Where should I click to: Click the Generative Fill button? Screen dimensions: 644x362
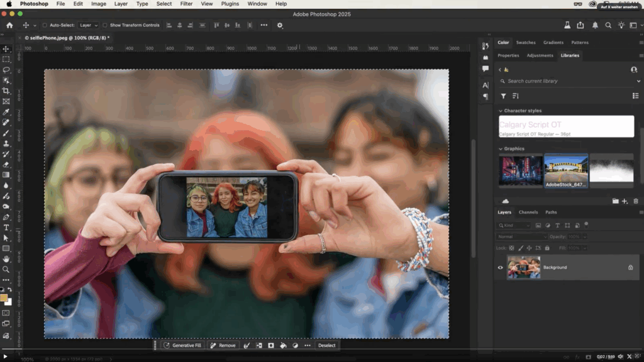(x=182, y=345)
